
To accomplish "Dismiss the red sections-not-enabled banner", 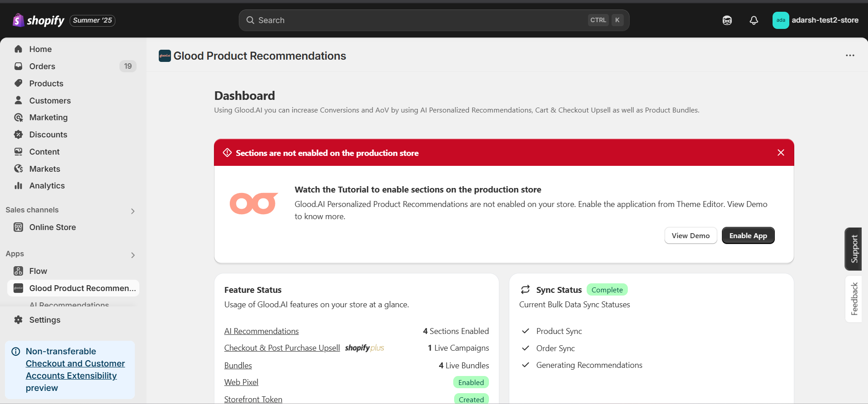I will click(x=781, y=152).
